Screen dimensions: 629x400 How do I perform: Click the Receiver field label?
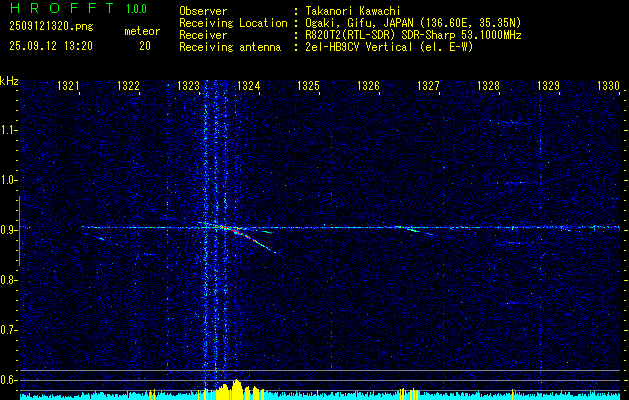pyautogui.click(x=203, y=35)
